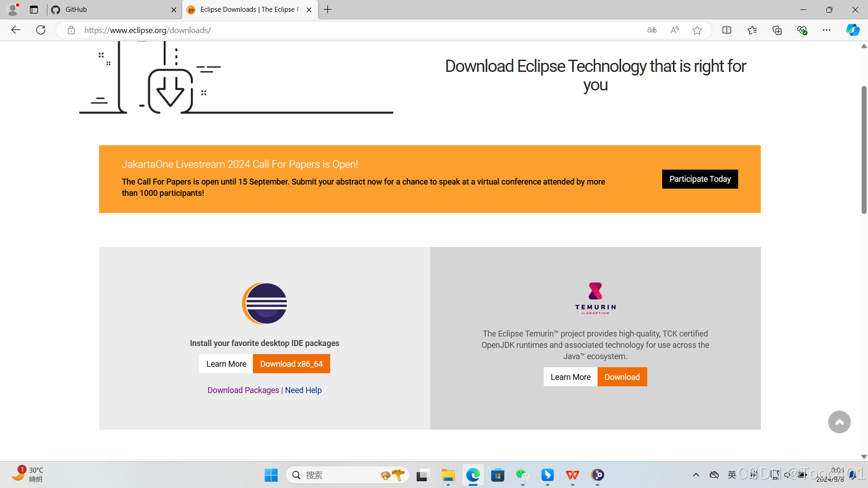Open the blue bird app in the taskbar
The width and height of the screenshot is (868, 488).
click(547, 475)
